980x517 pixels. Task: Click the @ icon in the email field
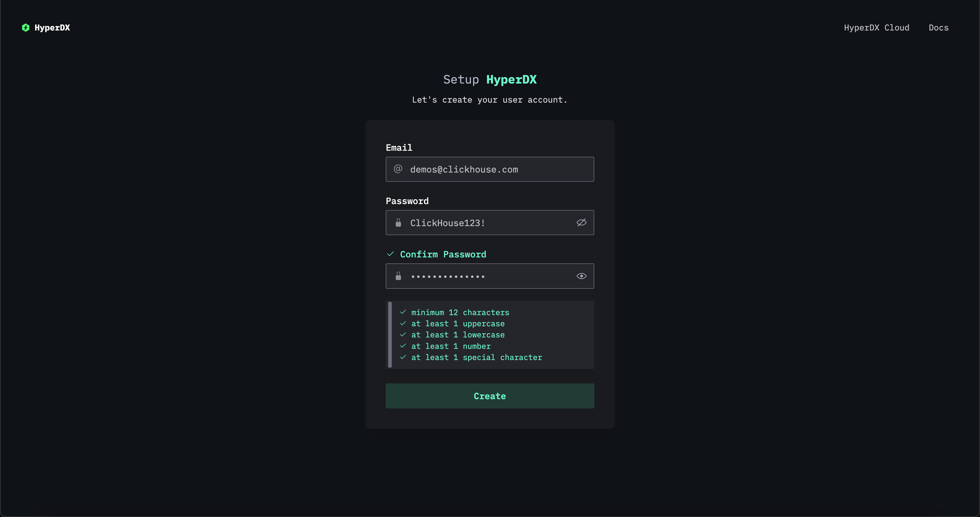coord(398,169)
